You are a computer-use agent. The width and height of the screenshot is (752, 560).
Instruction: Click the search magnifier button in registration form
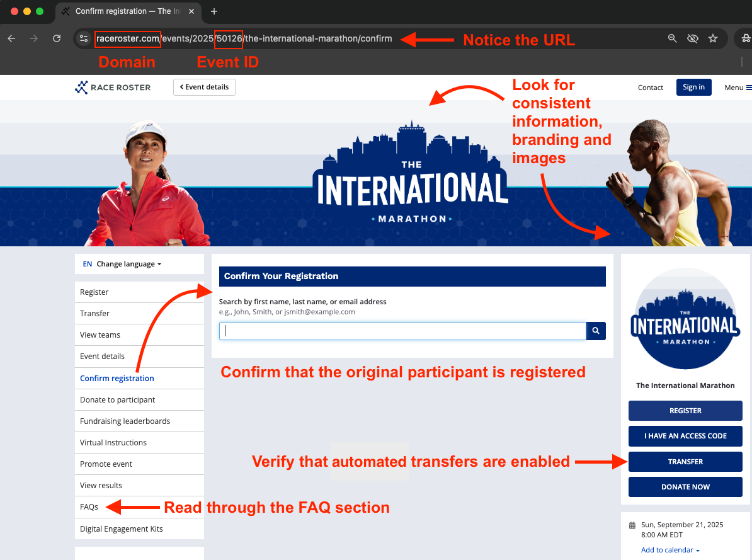coord(596,331)
